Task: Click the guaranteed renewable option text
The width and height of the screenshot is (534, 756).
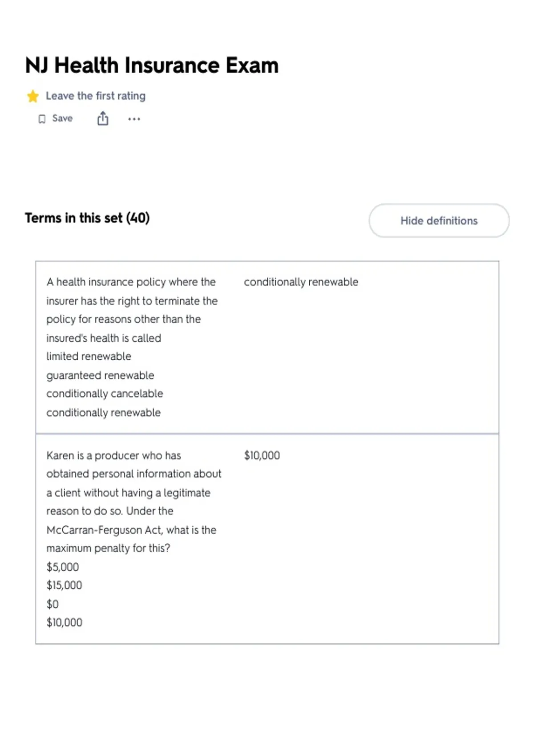Action: (x=100, y=375)
